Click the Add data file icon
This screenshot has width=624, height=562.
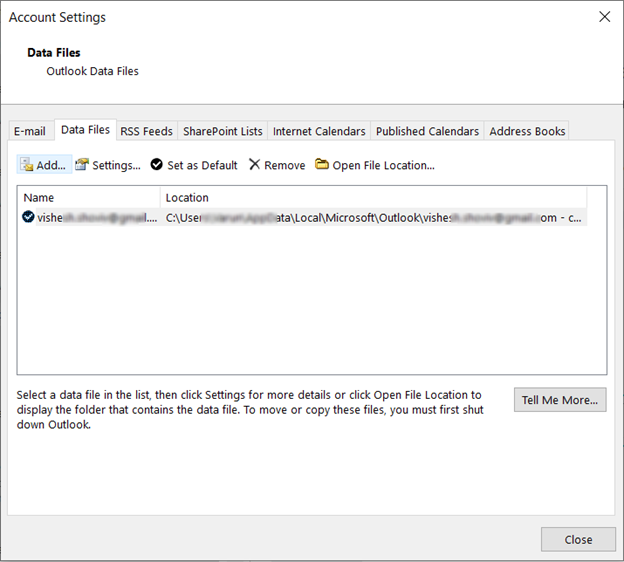point(27,164)
